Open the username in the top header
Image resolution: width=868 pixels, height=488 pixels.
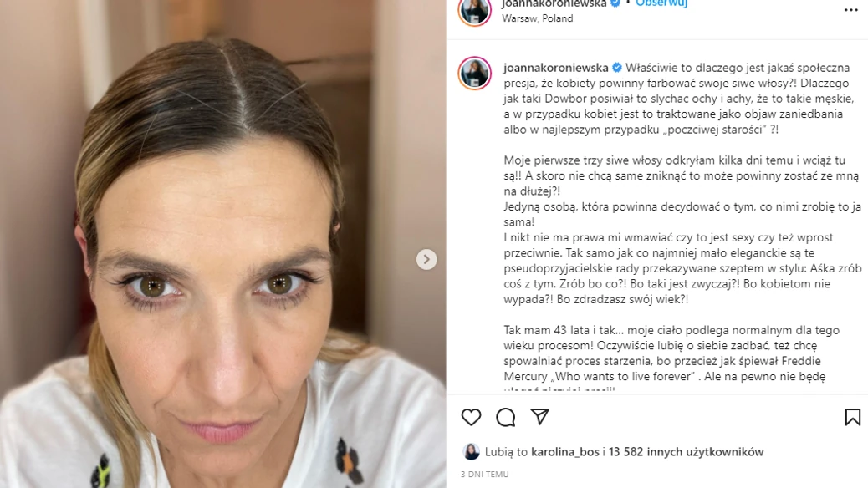click(554, 3)
